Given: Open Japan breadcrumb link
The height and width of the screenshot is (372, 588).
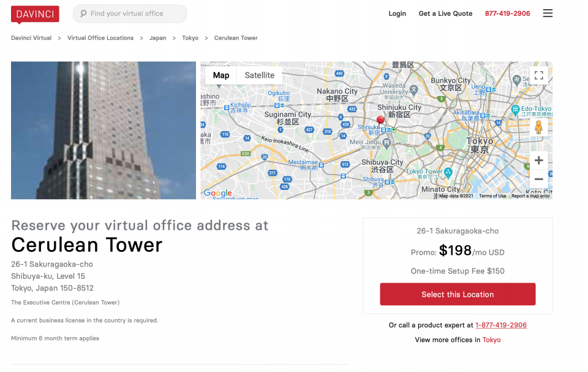Looking at the screenshot, I should [x=157, y=38].
